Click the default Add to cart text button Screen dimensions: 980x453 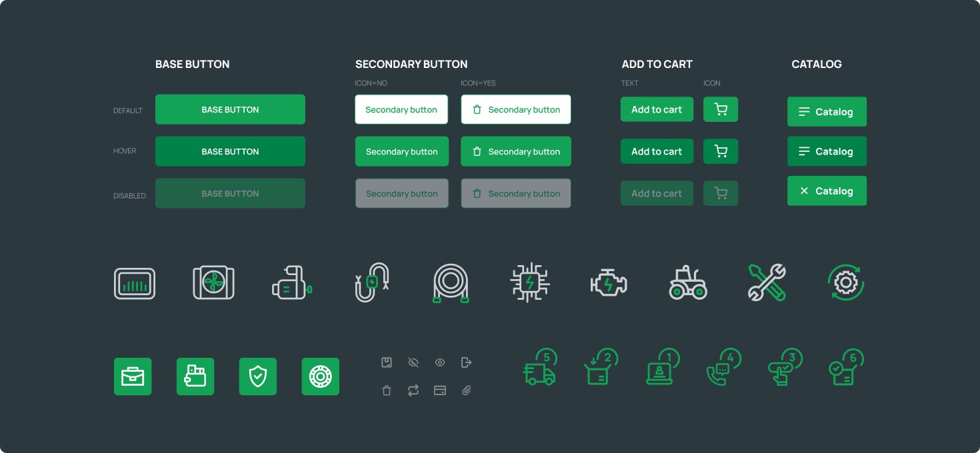click(657, 109)
